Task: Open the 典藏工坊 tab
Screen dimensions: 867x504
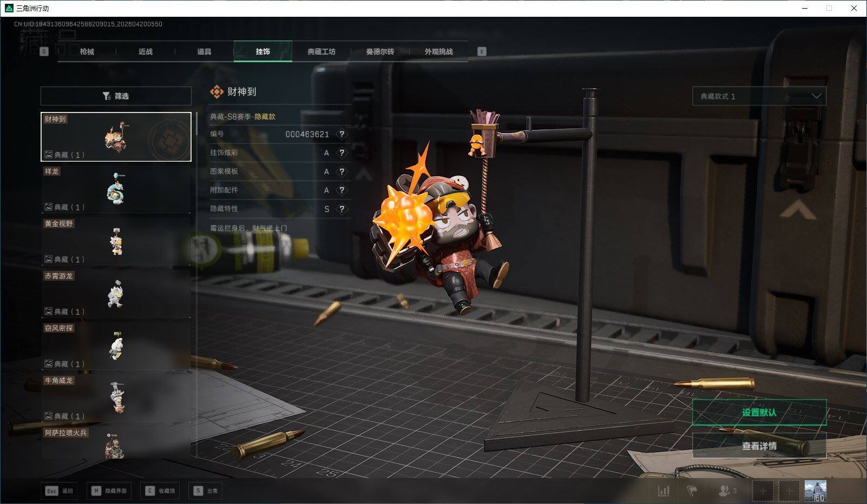Action: pyautogui.click(x=321, y=51)
